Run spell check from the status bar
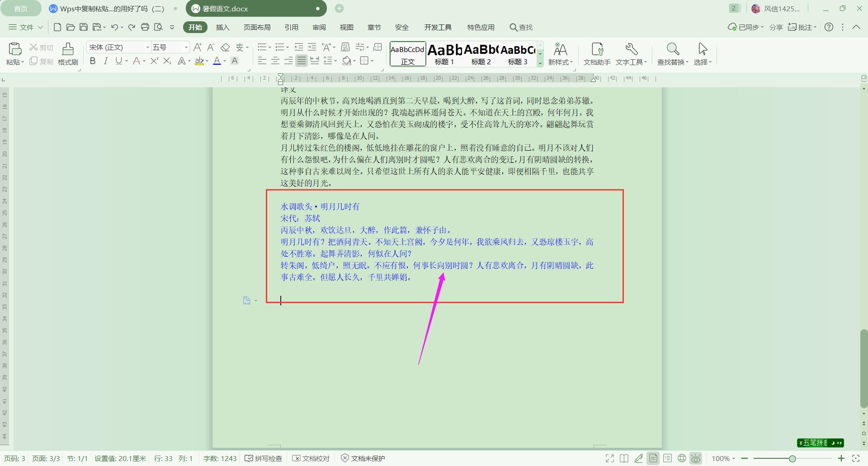Image resolution: width=868 pixels, height=466 pixels. coord(264,458)
